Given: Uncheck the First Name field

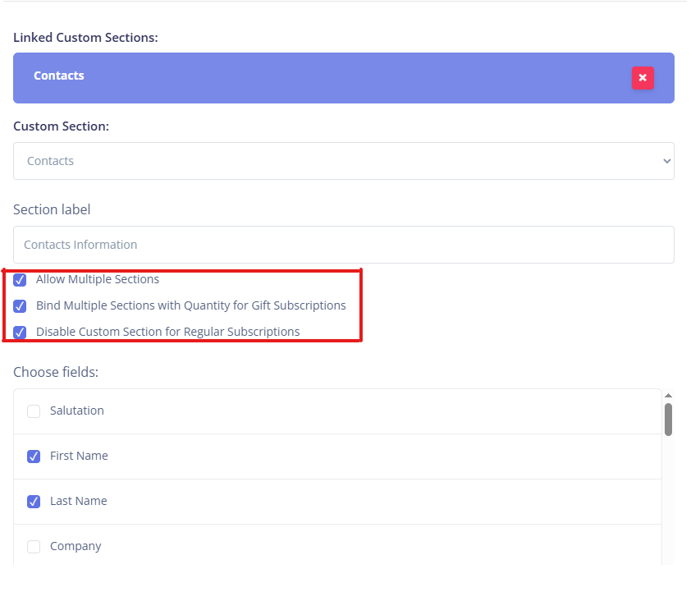Looking at the screenshot, I should click(x=34, y=456).
